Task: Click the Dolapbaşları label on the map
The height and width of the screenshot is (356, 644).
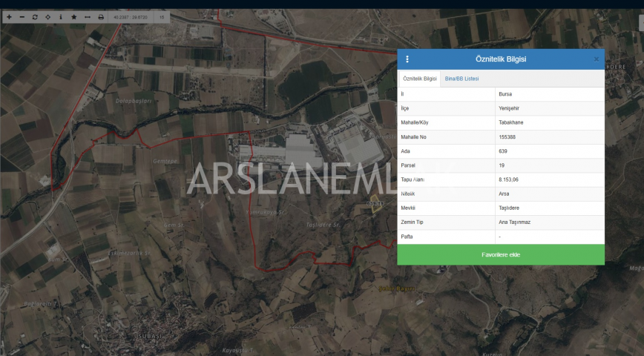Action: pos(133,101)
